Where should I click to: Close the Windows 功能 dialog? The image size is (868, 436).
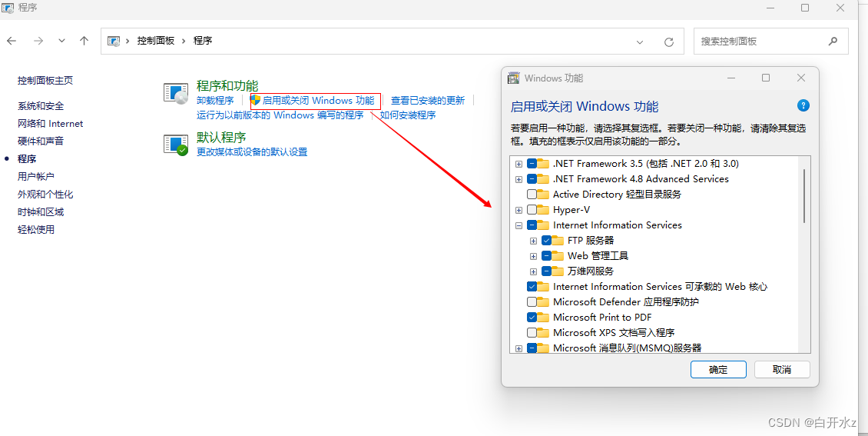(801, 78)
